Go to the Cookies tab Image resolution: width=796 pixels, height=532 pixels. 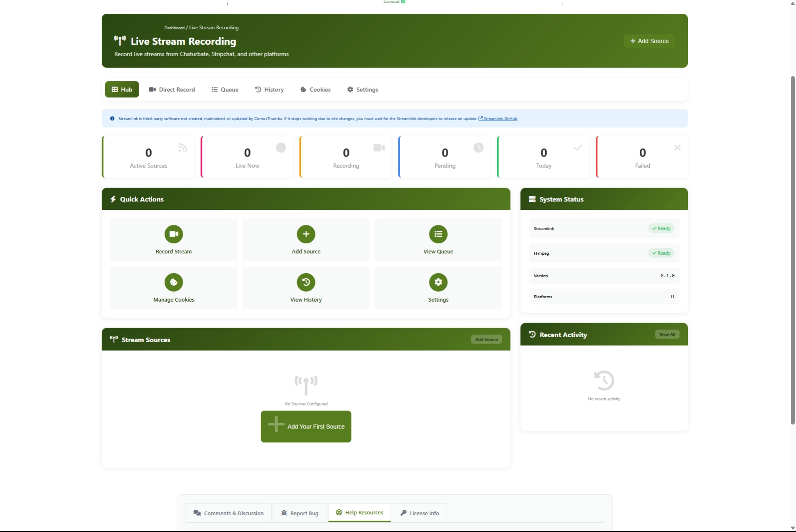315,90
